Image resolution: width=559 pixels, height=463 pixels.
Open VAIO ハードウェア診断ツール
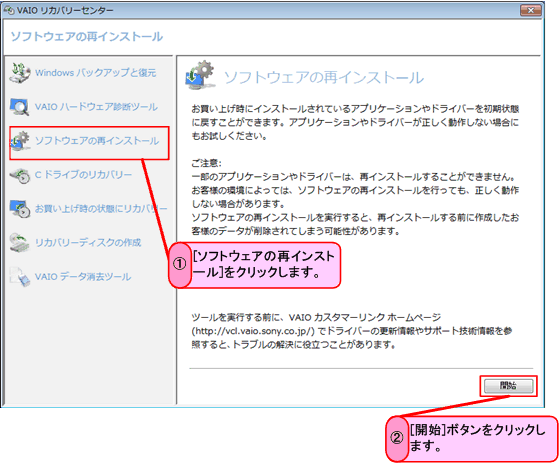(x=96, y=107)
